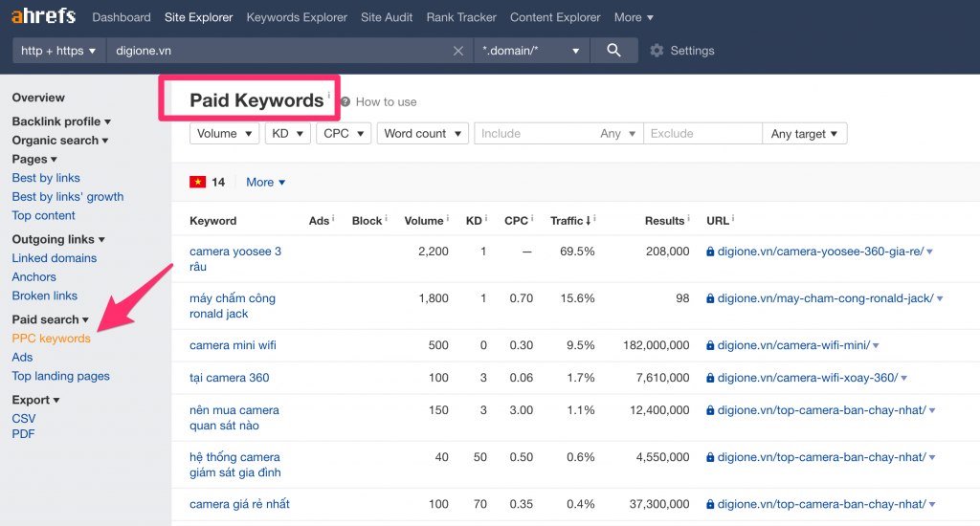The height and width of the screenshot is (526, 980).
Task: Collapse the Backlink profile section
Action: 61,121
